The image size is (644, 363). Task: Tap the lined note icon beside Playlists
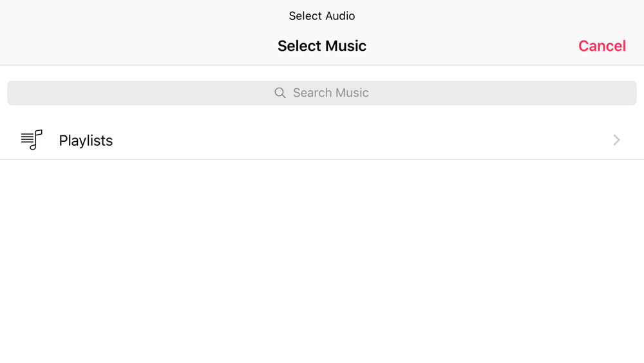coord(32,140)
